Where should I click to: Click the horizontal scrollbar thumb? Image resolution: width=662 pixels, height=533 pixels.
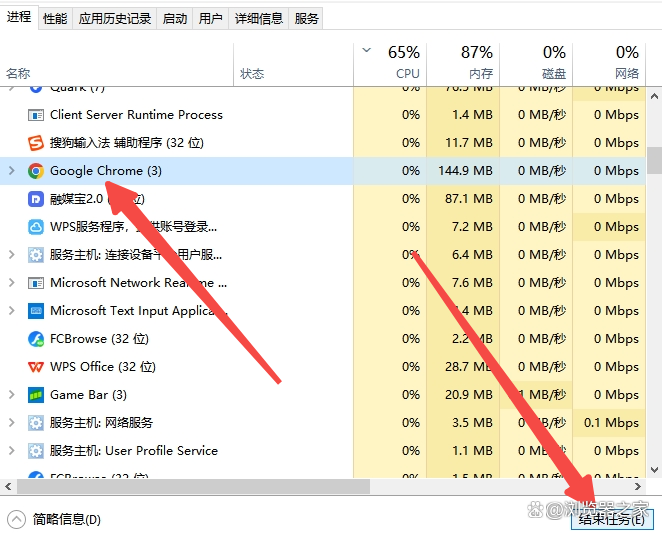point(193,487)
